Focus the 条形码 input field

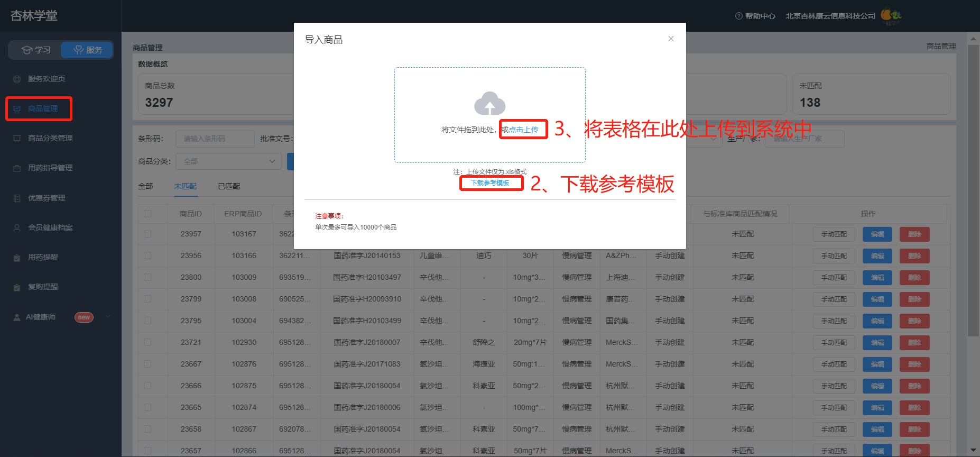click(x=215, y=139)
